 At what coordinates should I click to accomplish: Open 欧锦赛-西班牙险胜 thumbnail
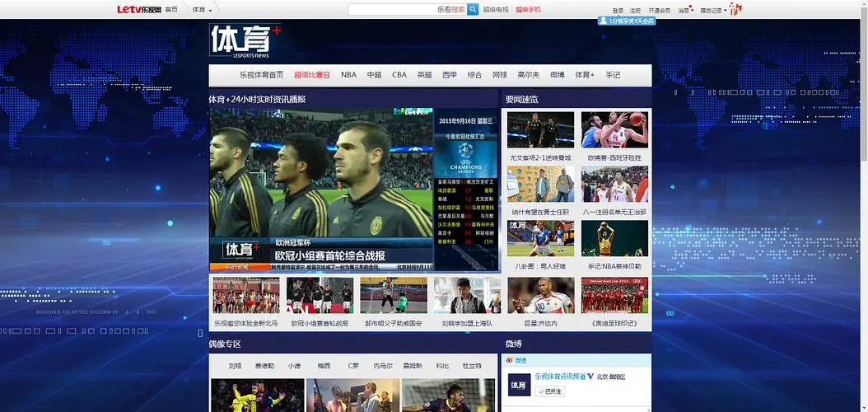click(x=614, y=129)
